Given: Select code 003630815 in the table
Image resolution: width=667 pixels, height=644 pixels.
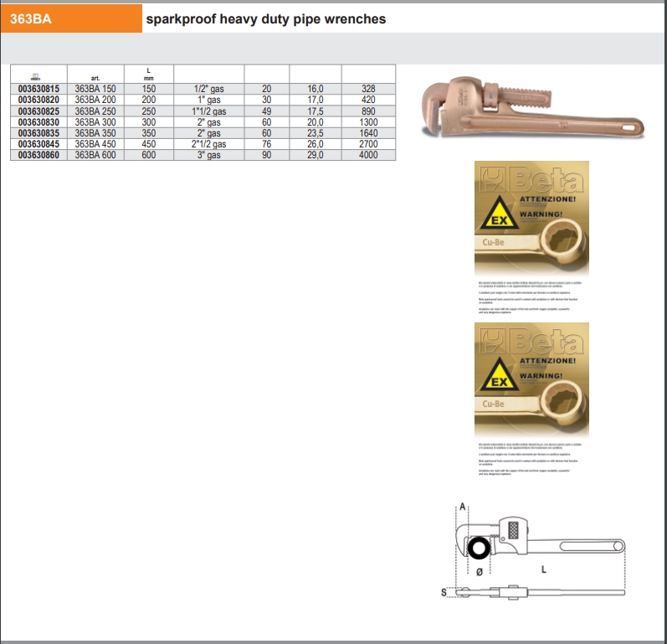Looking at the screenshot, I should tap(38, 89).
